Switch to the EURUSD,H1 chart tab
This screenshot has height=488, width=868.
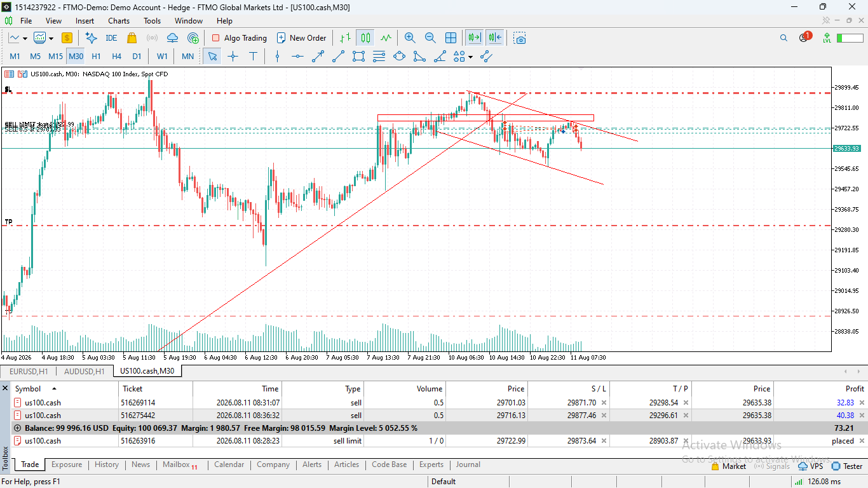pyautogui.click(x=29, y=371)
